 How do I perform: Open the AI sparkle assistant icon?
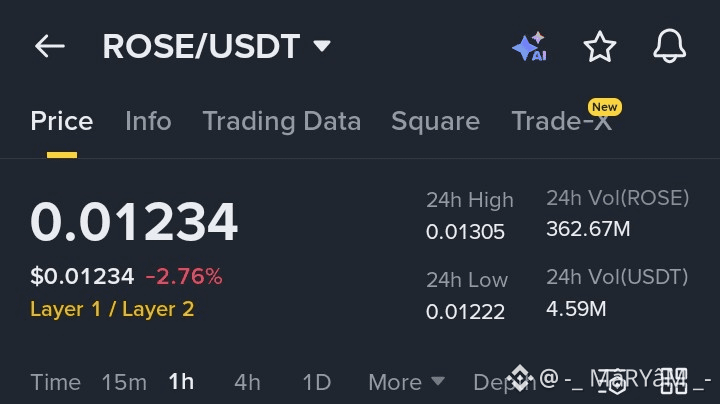click(528, 47)
